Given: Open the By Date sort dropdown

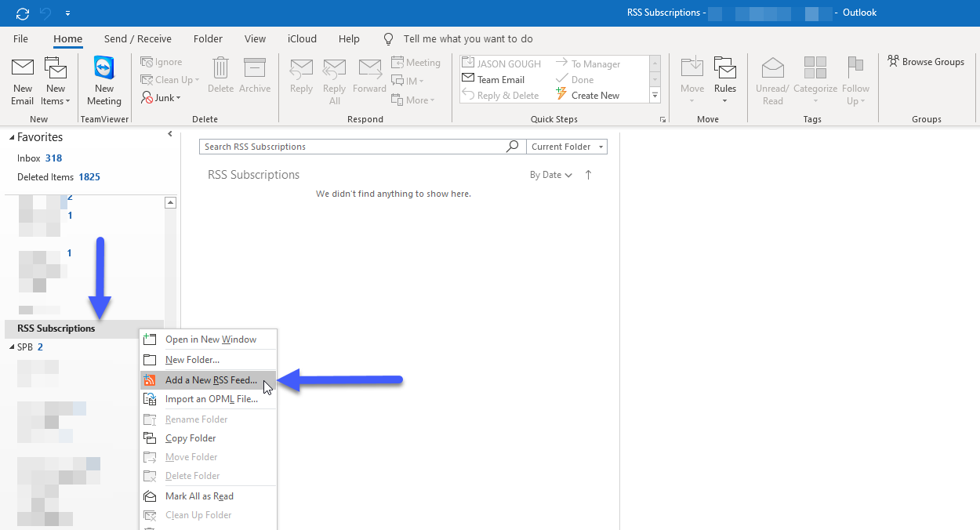Looking at the screenshot, I should (551, 175).
